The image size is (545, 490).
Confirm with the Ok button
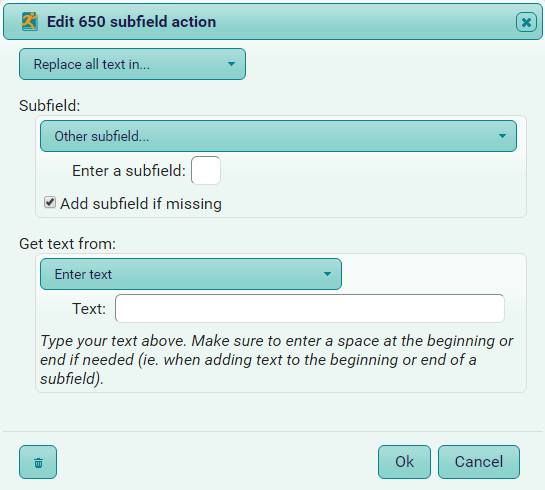click(x=404, y=462)
